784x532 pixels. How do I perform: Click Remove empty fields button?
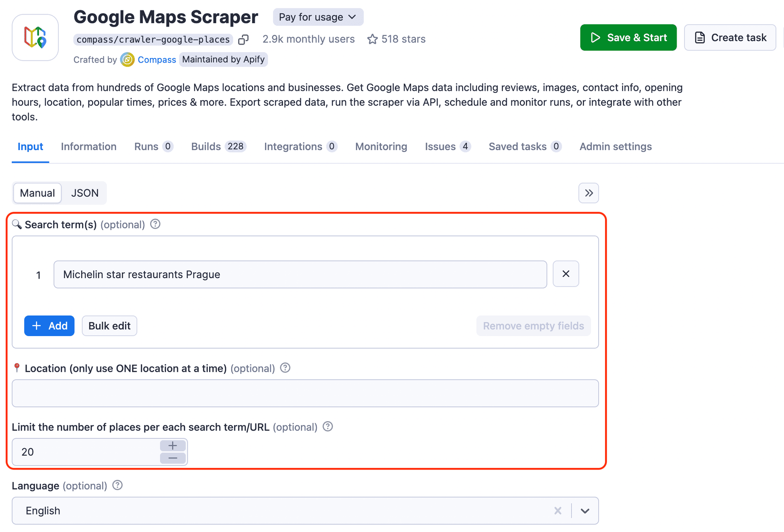[533, 326]
